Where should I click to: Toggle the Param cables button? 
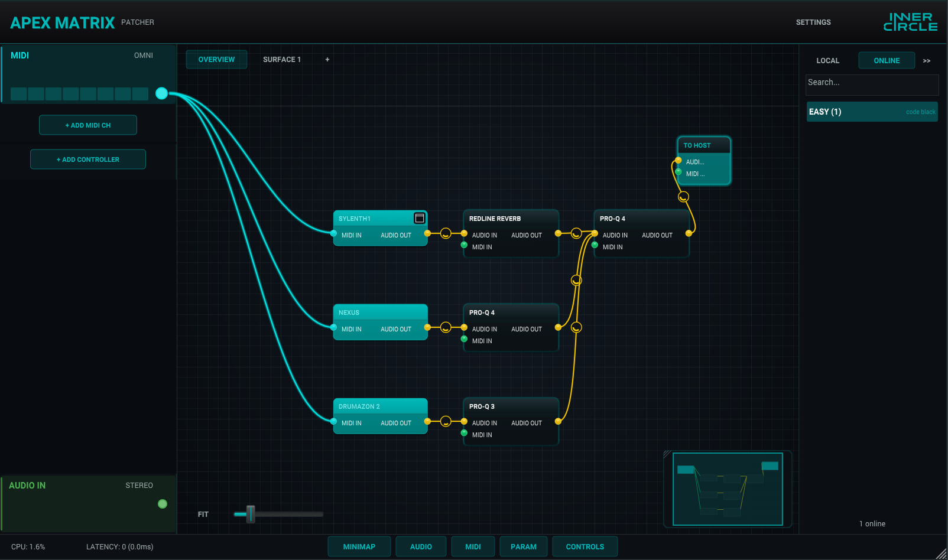(x=524, y=547)
